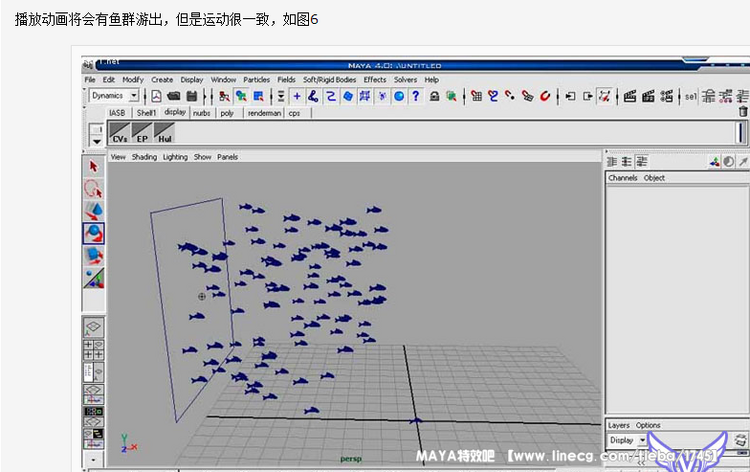Open the Fields menu
This screenshot has height=472, width=750.
click(x=287, y=80)
